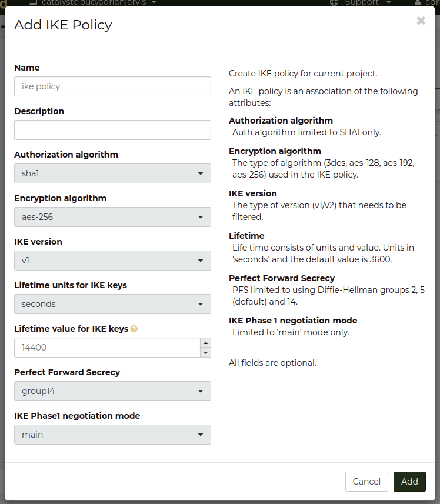The image size is (440, 504).
Task: Focus the Description text field
Action: tap(112, 130)
